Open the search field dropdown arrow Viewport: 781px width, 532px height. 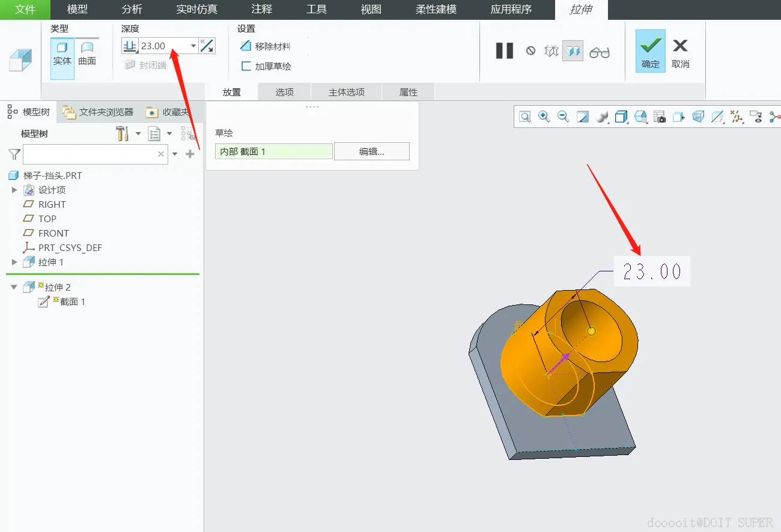(175, 154)
